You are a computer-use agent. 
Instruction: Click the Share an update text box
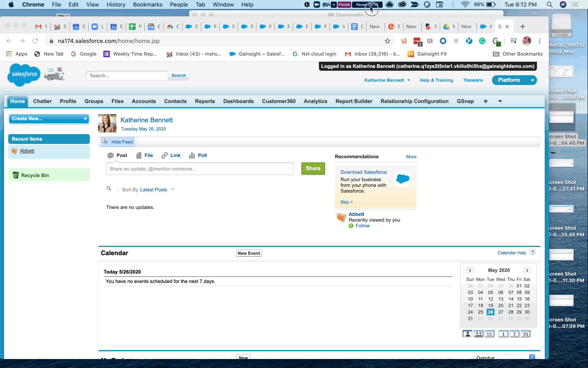tap(200, 169)
